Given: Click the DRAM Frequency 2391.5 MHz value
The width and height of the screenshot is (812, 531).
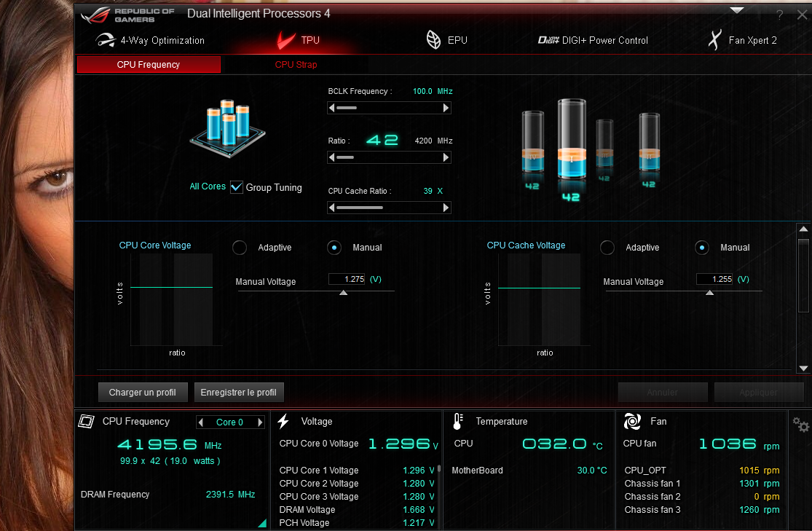Looking at the screenshot, I should click(230, 495).
